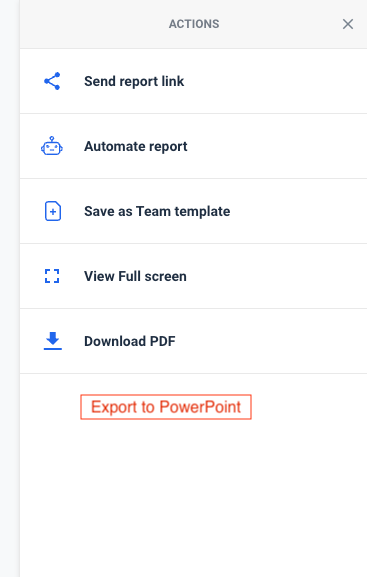Select Download PDF

click(x=193, y=341)
